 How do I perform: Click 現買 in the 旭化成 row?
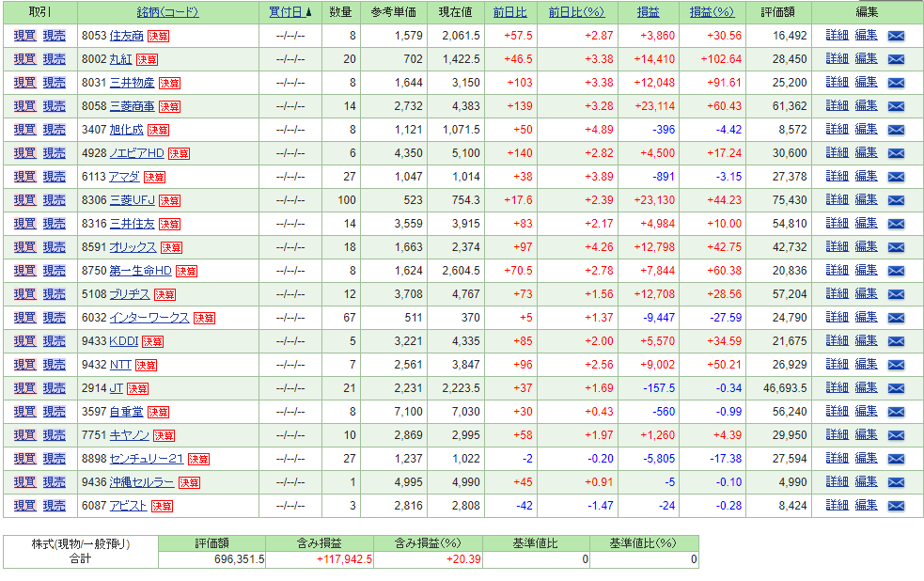(x=24, y=131)
